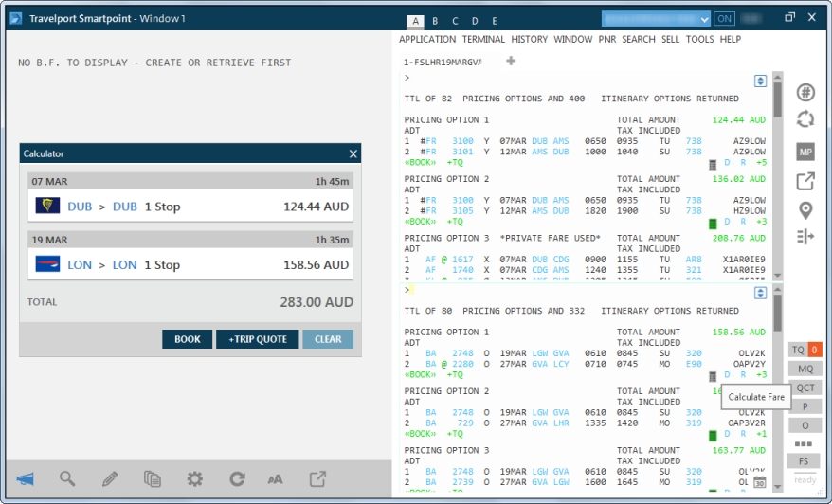Viewport: 832px width, 504px height.
Task: Click the BOOK button in Calculator
Action: (187, 339)
